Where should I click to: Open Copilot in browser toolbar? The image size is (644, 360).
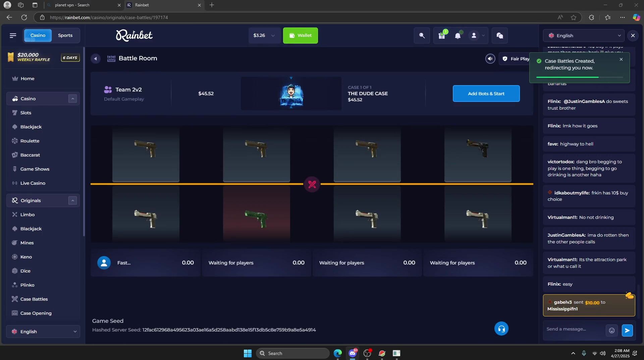pos(636,17)
